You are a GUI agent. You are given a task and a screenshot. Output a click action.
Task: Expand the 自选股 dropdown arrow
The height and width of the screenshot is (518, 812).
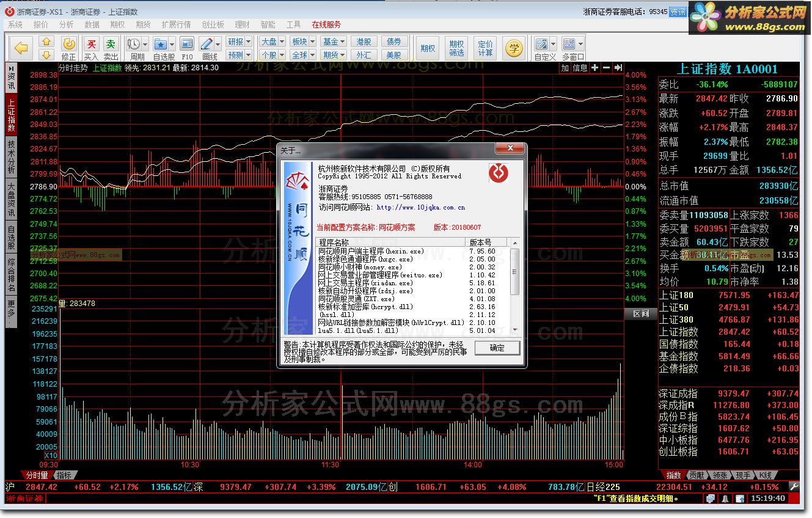[x=172, y=44]
